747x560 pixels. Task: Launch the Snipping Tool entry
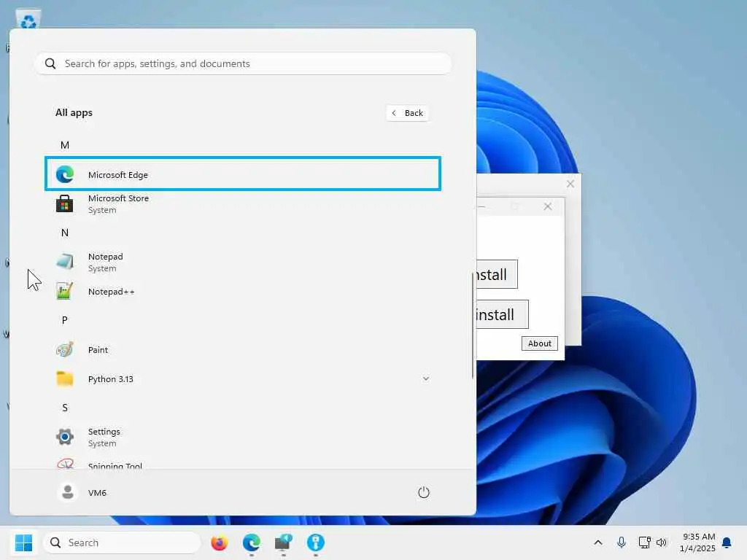coord(243,464)
